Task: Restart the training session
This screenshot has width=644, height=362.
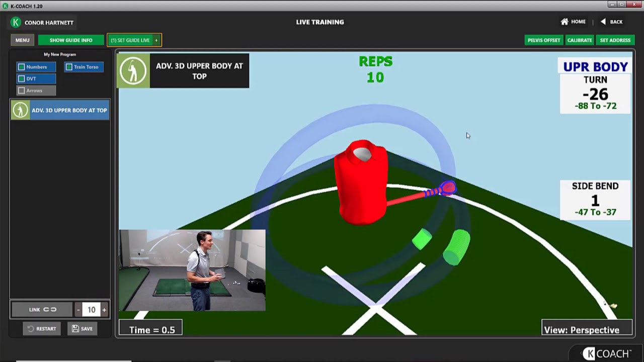Action: pyautogui.click(x=41, y=329)
